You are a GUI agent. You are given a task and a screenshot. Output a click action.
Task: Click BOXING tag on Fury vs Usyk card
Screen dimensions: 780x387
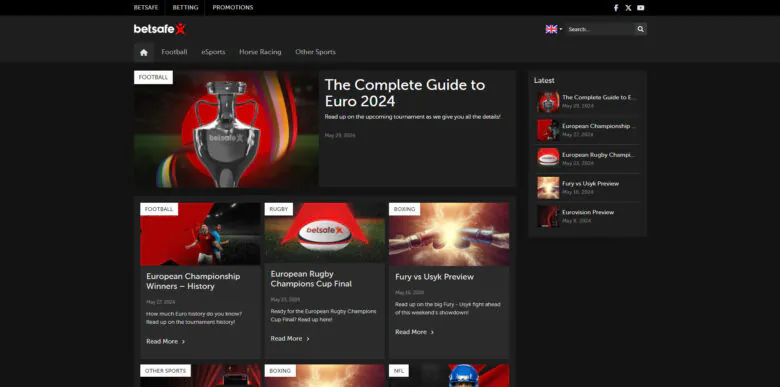point(404,209)
